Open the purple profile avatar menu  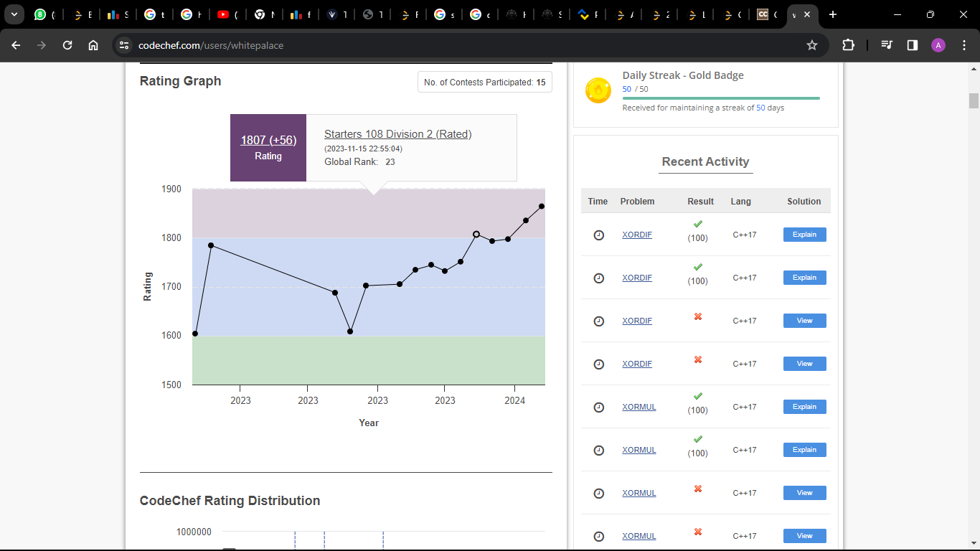pyautogui.click(x=938, y=45)
